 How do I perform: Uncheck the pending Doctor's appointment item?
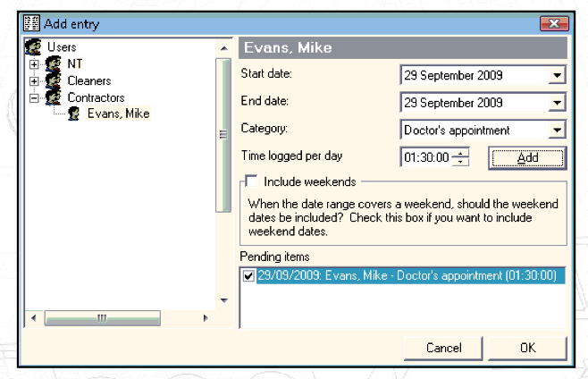[248, 276]
